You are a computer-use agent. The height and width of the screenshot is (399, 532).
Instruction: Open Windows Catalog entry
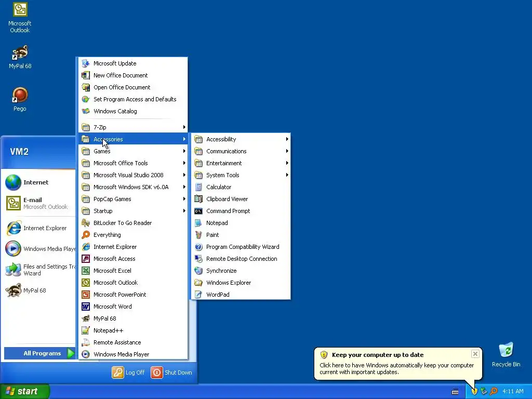click(x=132, y=111)
